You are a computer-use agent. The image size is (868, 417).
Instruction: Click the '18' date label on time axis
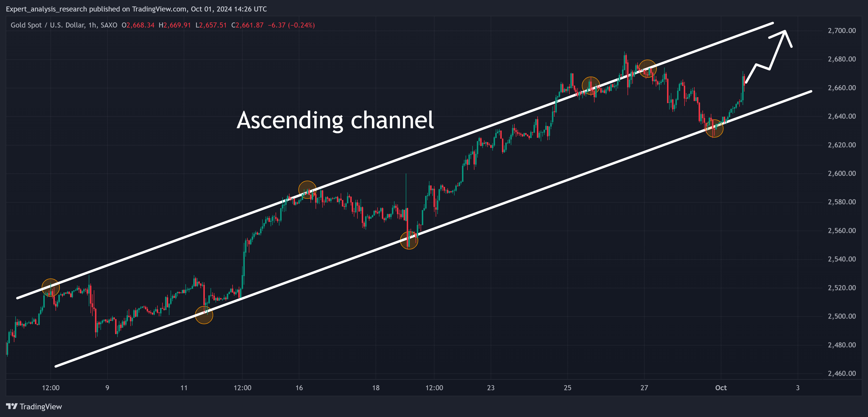tap(376, 388)
